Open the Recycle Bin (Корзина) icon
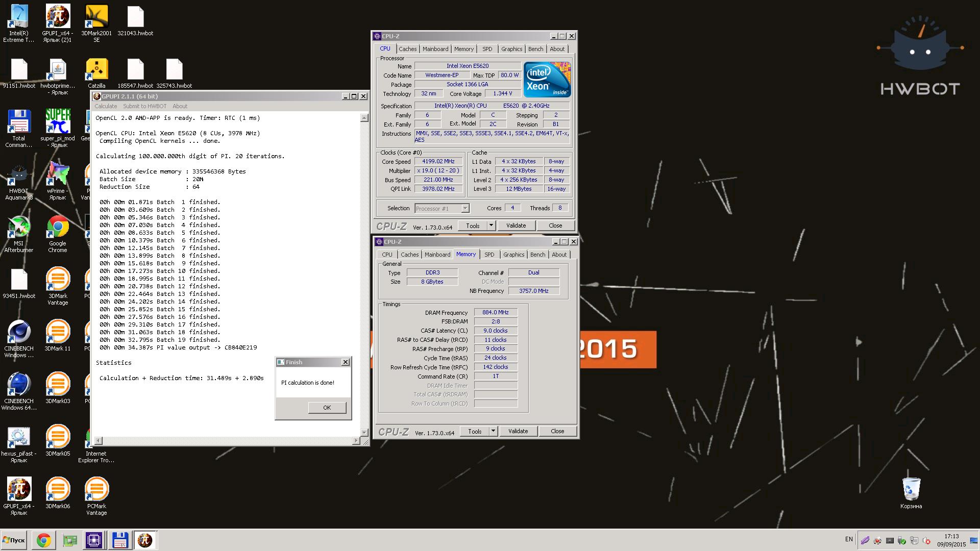Image resolution: width=980 pixels, height=551 pixels. pyautogui.click(x=911, y=493)
